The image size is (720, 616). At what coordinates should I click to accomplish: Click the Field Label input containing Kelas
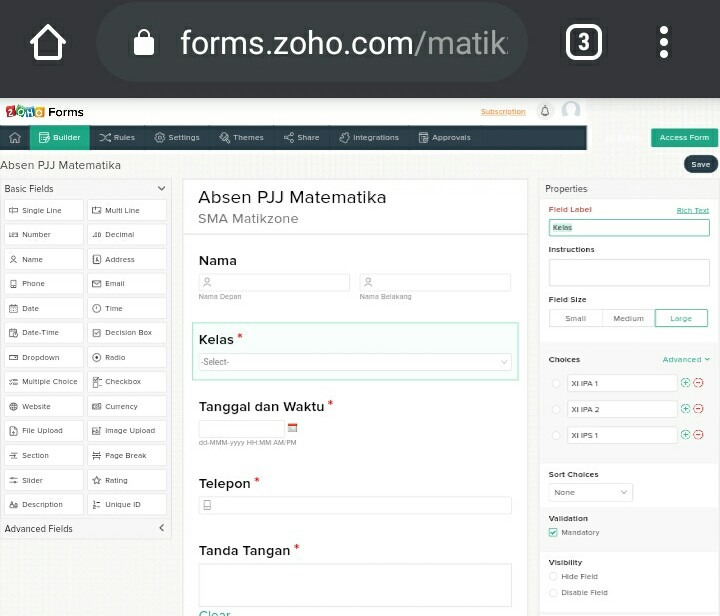629,228
